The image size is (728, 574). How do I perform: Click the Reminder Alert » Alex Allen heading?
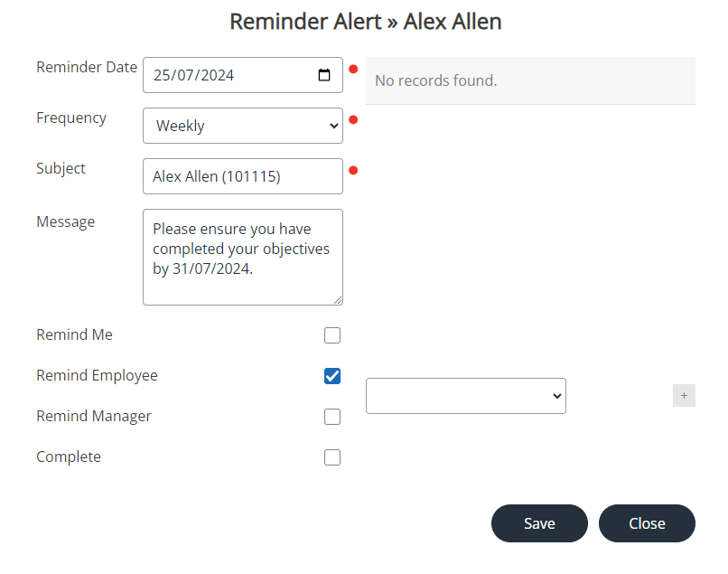(x=365, y=21)
